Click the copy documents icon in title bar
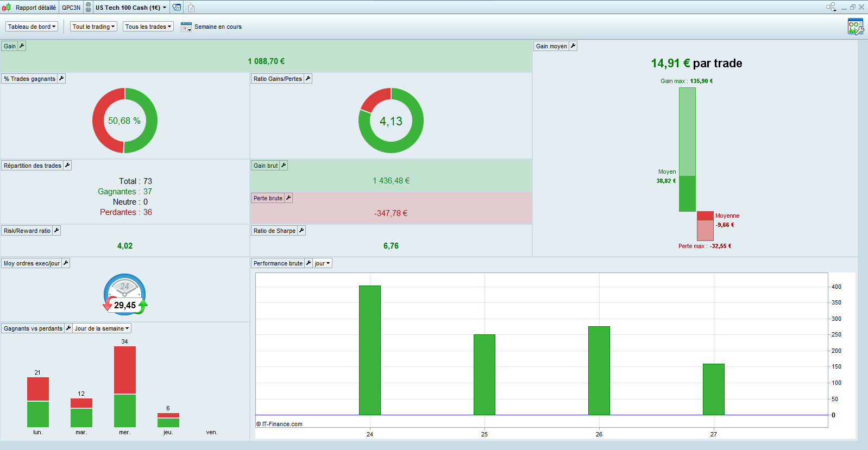 point(190,8)
